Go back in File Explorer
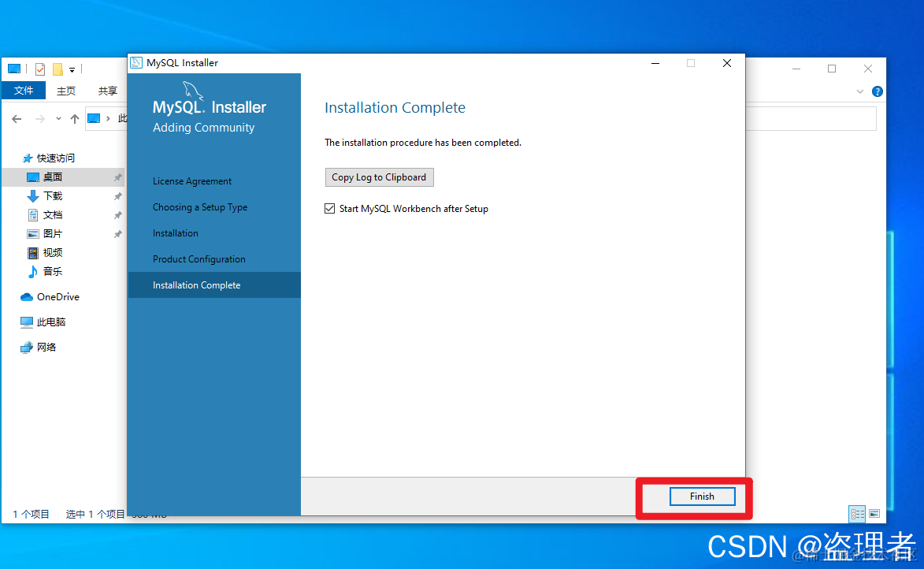Screen dimensions: 924x569 (17, 119)
